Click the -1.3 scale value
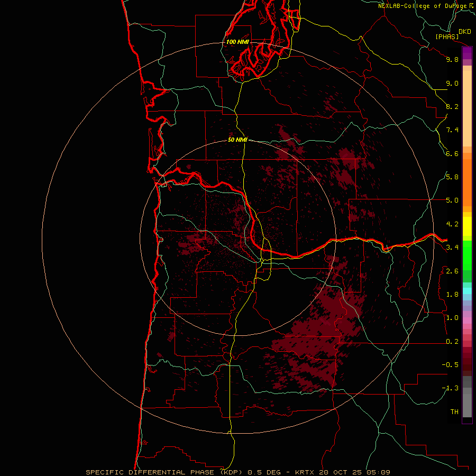The image size is (476, 476). [x=450, y=388]
